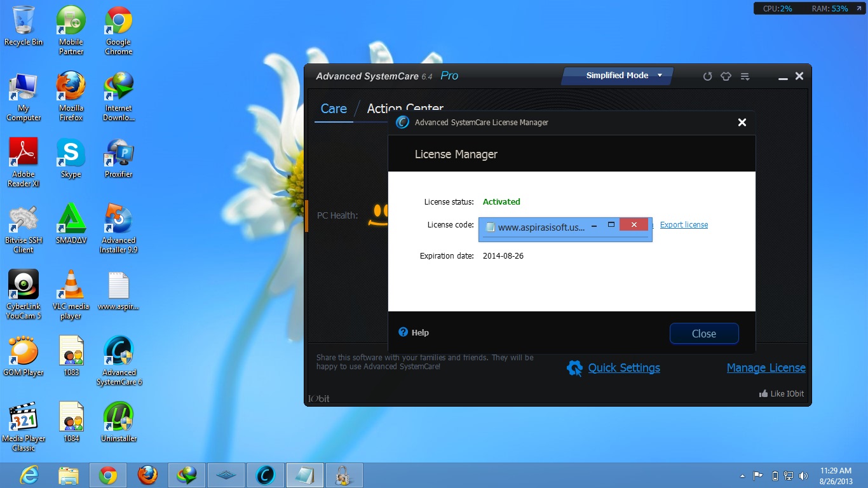Viewport: 868px width, 488px height.
Task: Open the Recycle Bin desktop icon
Action: [24, 26]
